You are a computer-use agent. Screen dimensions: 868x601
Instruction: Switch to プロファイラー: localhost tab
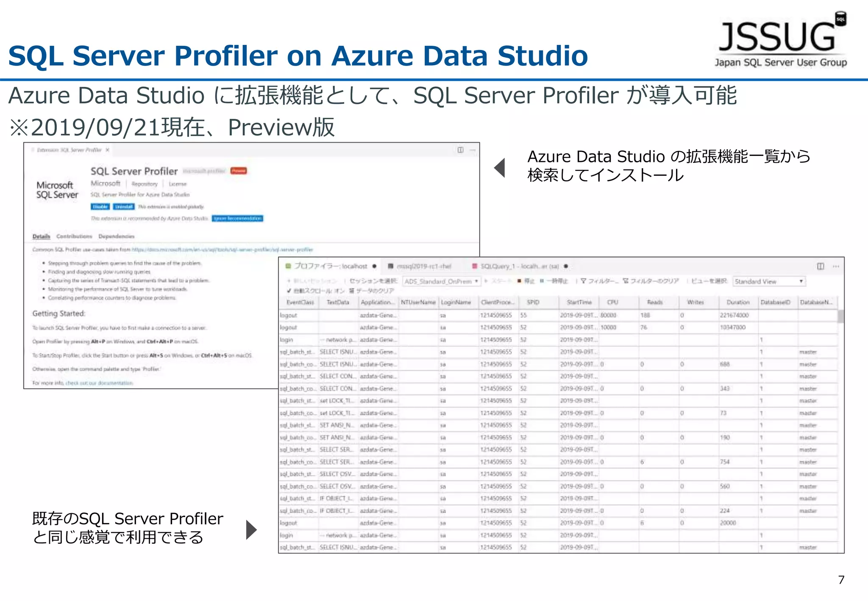[x=331, y=266]
